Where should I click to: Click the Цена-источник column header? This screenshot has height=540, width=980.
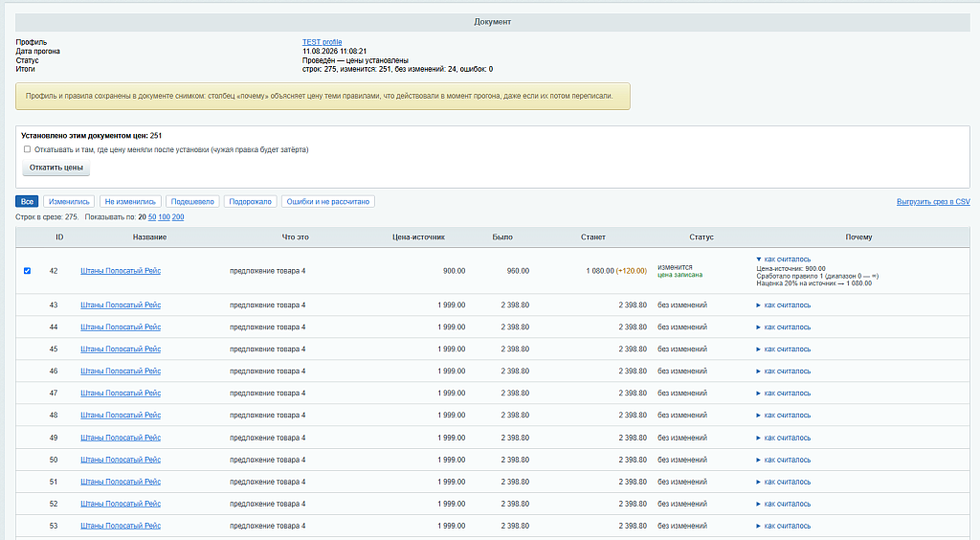point(418,236)
